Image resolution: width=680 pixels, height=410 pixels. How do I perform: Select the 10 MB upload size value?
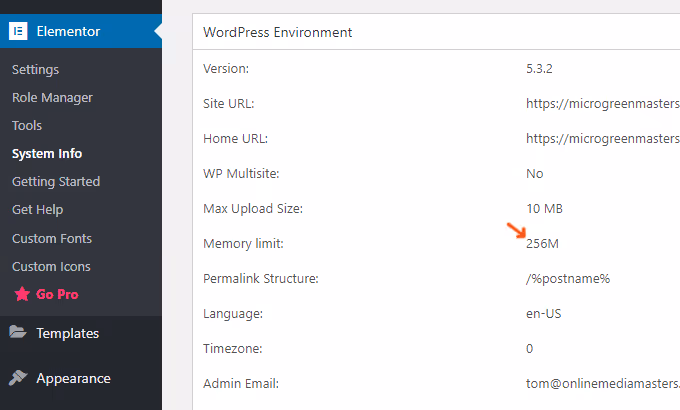click(544, 209)
